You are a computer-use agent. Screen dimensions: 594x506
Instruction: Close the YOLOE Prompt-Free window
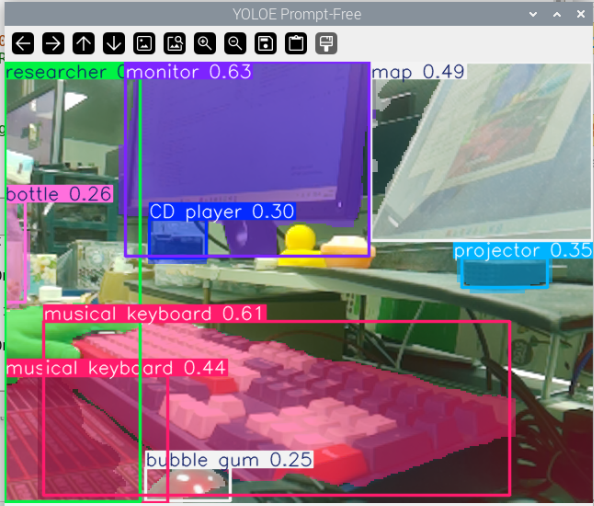[580, 14]
